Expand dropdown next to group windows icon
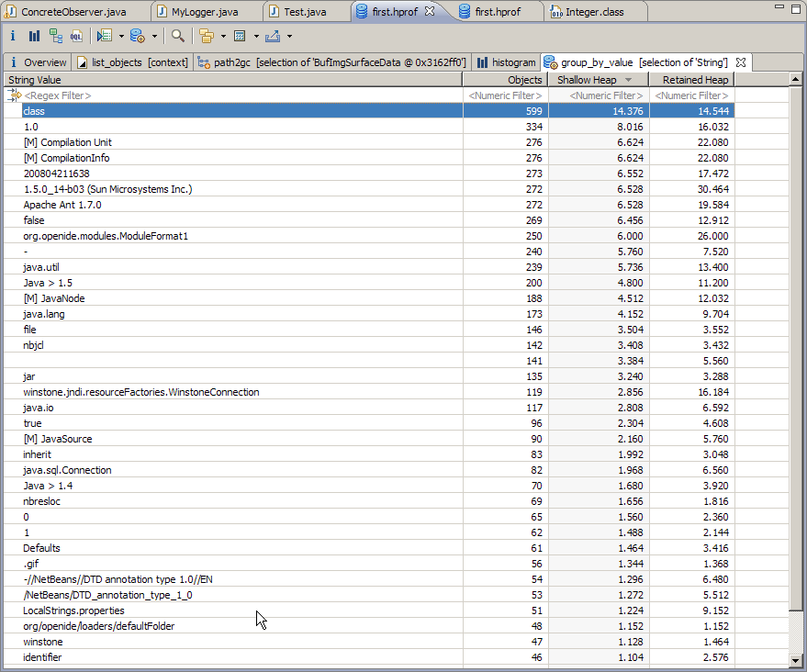This screenshot has width=807, height=672. [x=223, y=36]
